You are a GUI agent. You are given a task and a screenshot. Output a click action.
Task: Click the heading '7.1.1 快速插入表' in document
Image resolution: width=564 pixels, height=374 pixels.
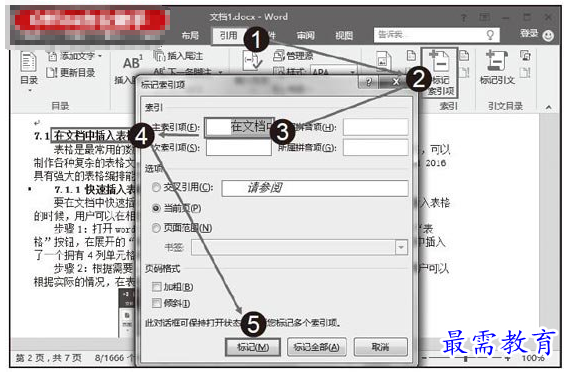[94, 189]
